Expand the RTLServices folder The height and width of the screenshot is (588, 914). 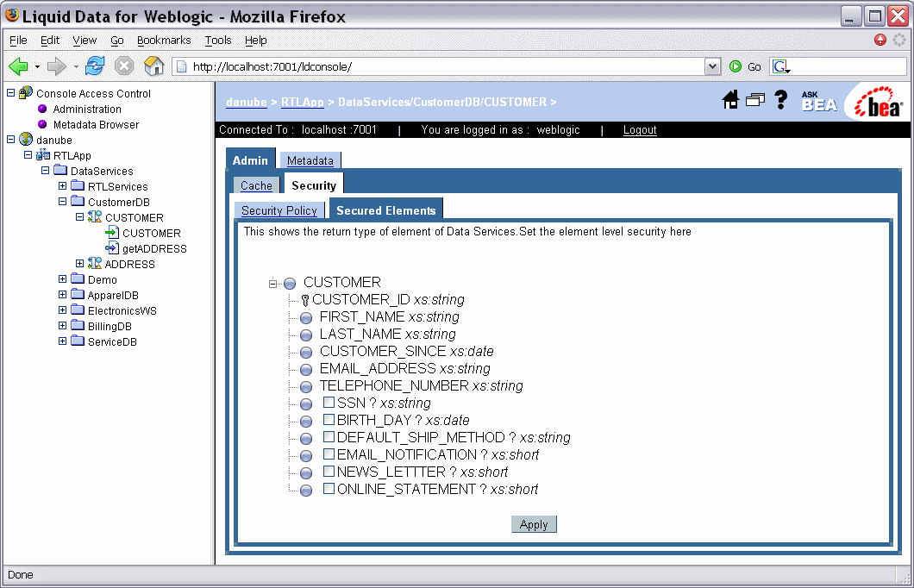[x=62, y=186]
